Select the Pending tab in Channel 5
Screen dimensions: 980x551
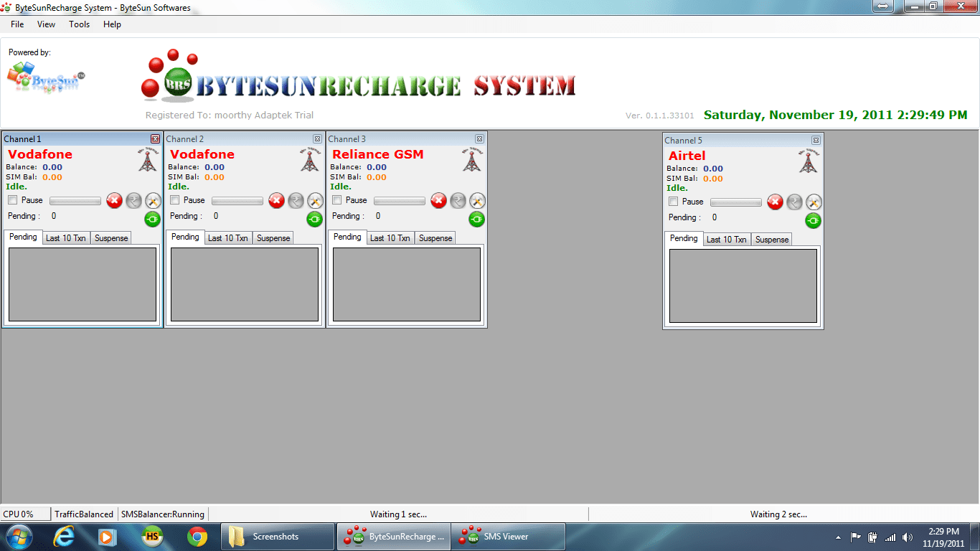click(684, 238)
